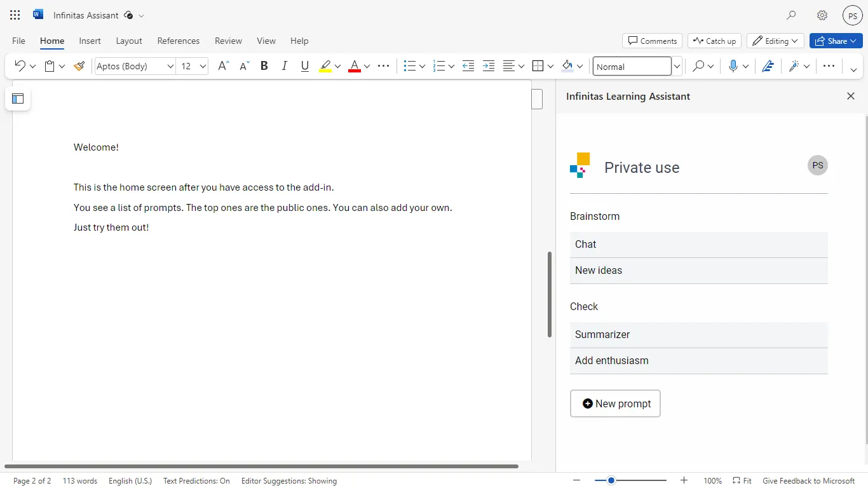Screen dimensions: 868x488
Task: Start Dictate with microphone icon
Action: [x=733, y=66]
